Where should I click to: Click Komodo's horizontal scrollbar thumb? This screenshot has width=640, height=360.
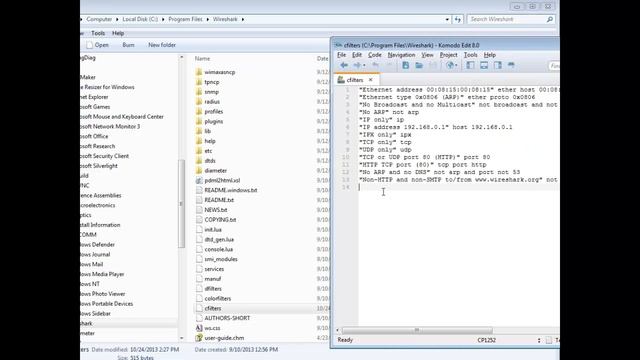[417, 330]
